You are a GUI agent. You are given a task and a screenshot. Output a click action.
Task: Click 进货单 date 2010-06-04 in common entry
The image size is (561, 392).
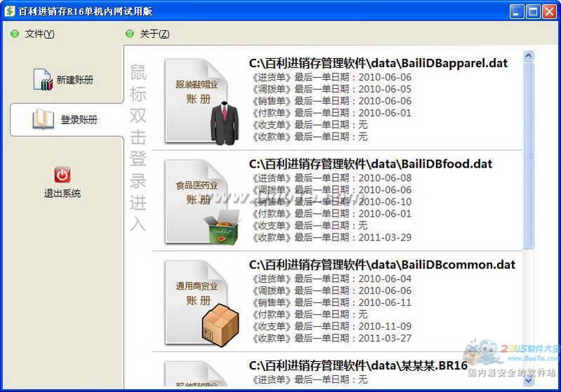(385, 278)
